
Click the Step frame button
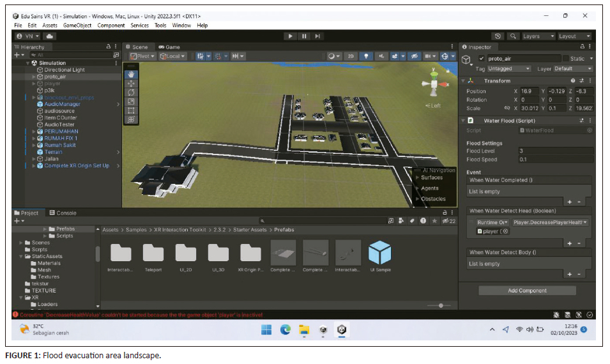point(317,36)
